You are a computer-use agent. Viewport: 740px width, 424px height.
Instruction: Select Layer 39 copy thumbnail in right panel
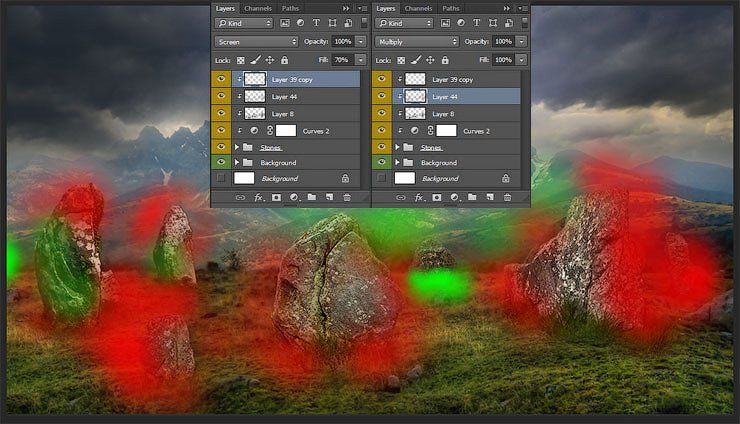click(x=415, y=79)
